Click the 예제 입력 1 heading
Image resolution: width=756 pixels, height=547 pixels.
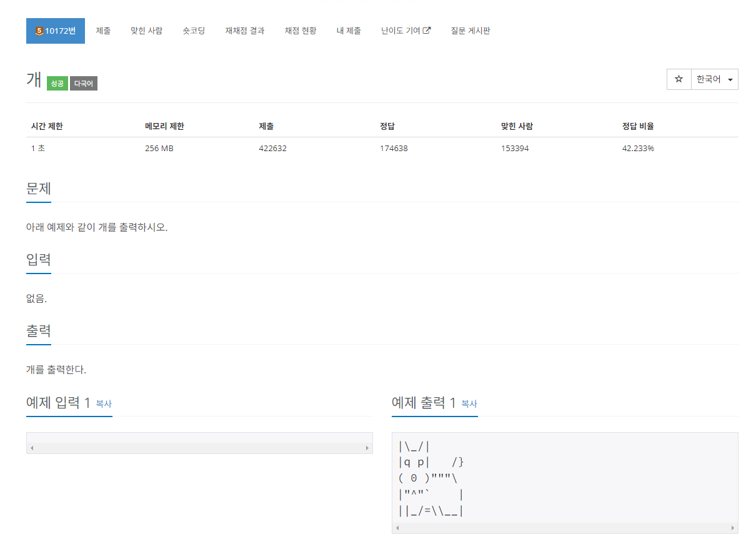click(x=59, y=403)
